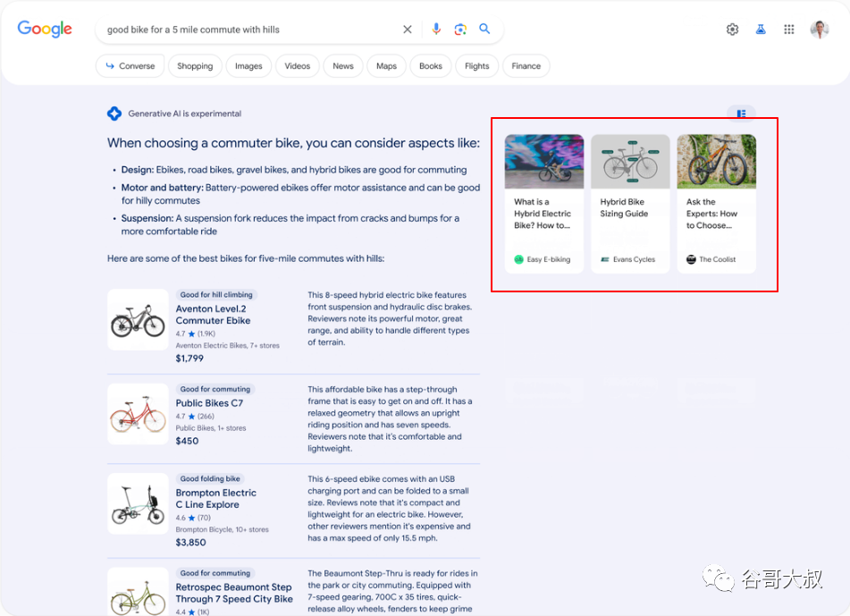
Task: Click the 'Motor and battery' bullet point
Action: (299, 194)
